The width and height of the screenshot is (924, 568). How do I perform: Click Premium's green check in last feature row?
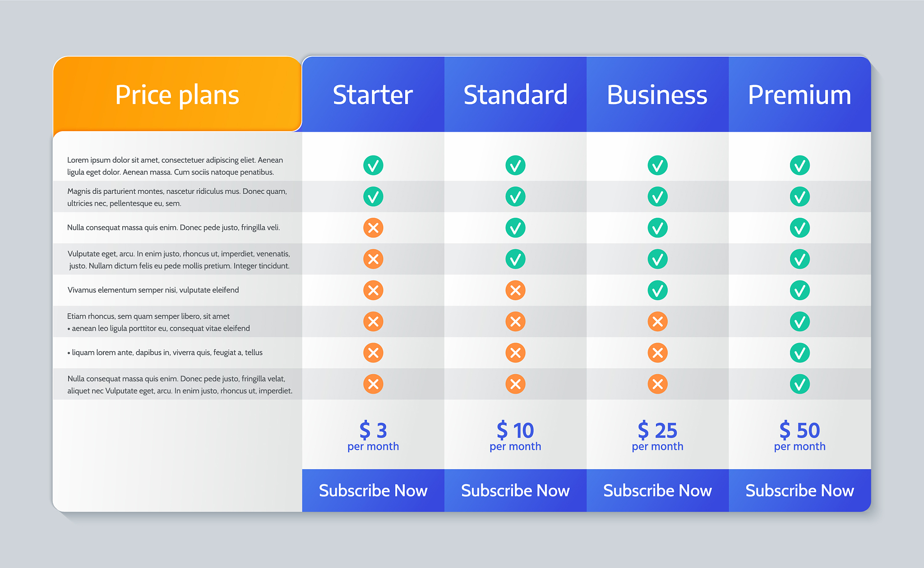click(x=799, y=384)
